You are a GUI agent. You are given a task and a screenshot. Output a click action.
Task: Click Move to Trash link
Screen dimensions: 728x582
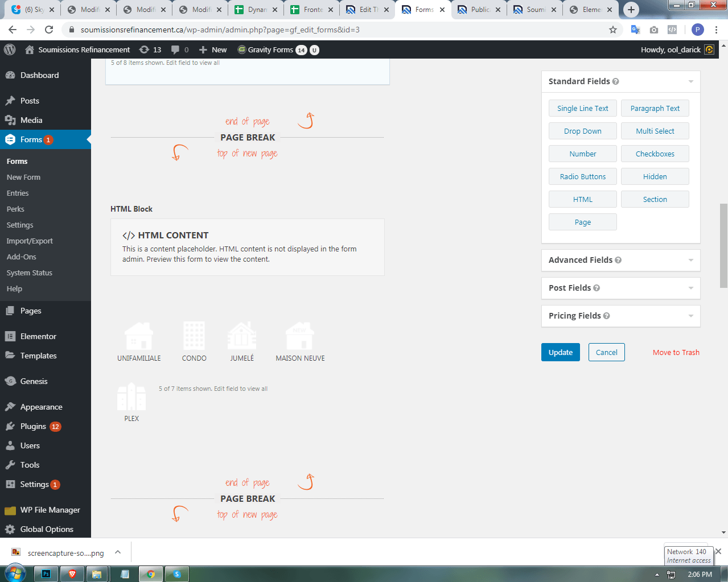coord(676,352)
